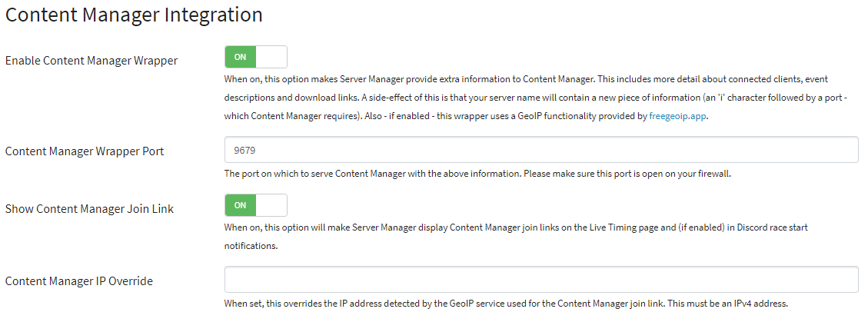Click the IPv4 address help text
The image size is (868, 332).
[506, 304]
